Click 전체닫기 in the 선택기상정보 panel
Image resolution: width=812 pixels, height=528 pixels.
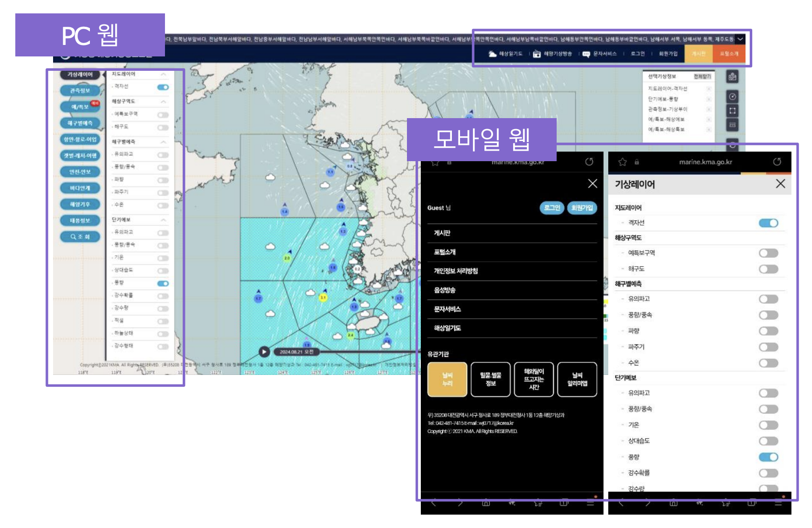point(702,77)
